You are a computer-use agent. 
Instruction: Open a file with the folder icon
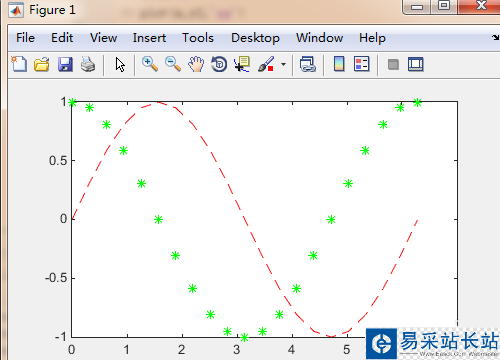42,64
